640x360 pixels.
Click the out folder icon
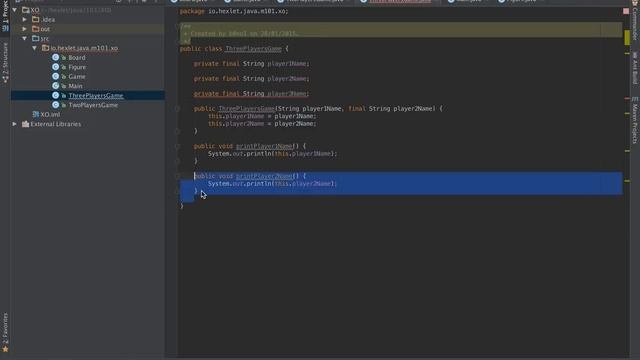click(x=36, y=29)
